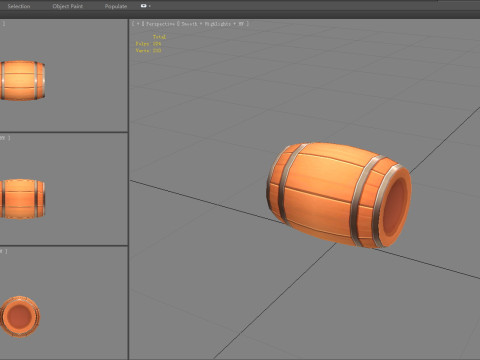Select the barrel in the Perspective viewport

339,195
